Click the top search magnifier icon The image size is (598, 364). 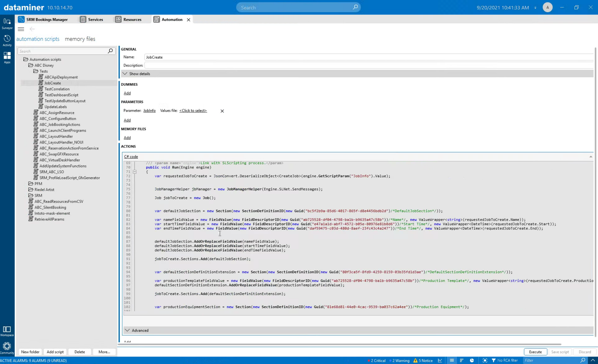[355, 7]
